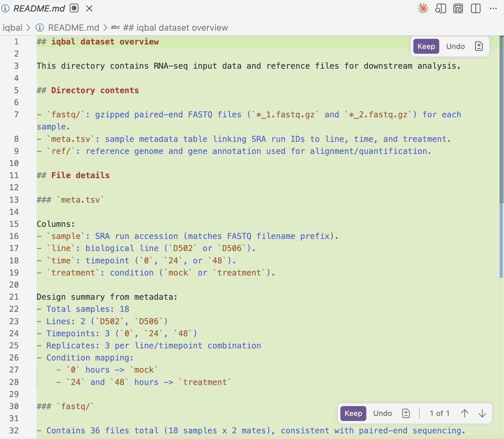Open the More Actions ellipsis menu
Image resolution: width=504 pixels, height=439 pixels.
(x=493, y=8)
